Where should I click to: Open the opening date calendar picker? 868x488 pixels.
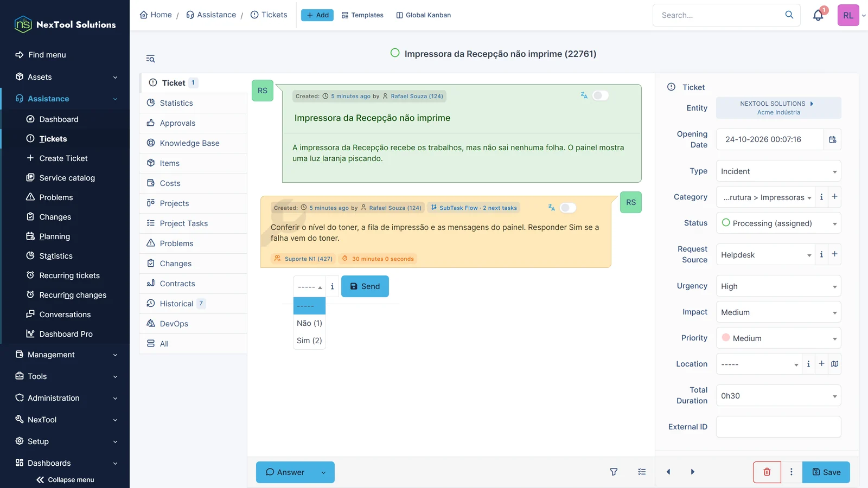pyautogui.click(x=833, y=140)
